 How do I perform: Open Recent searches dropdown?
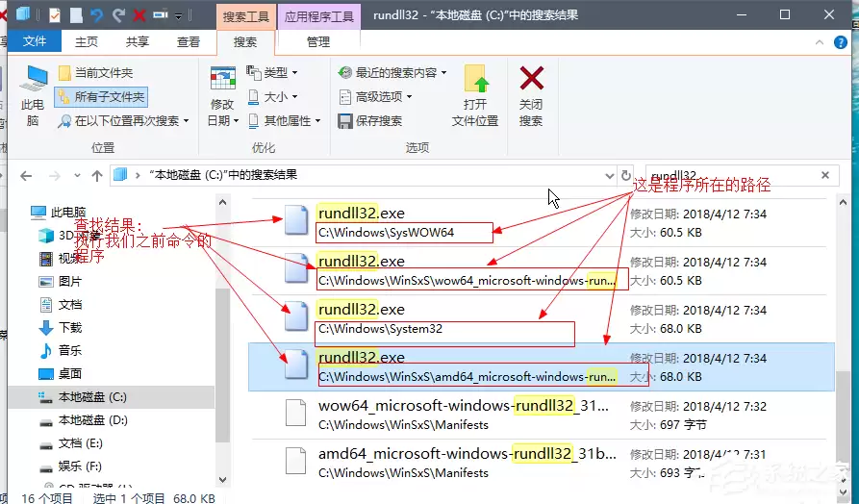(392, 72)
